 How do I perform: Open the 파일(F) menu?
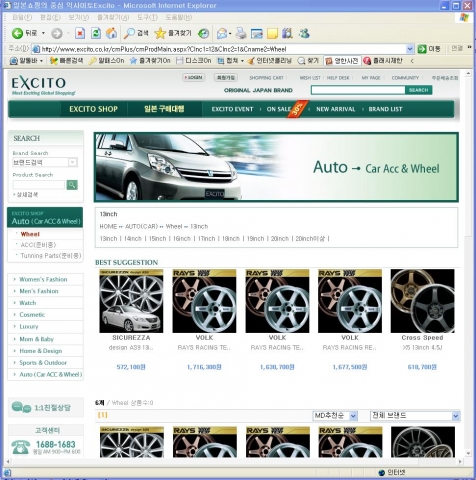coord(22,17)
